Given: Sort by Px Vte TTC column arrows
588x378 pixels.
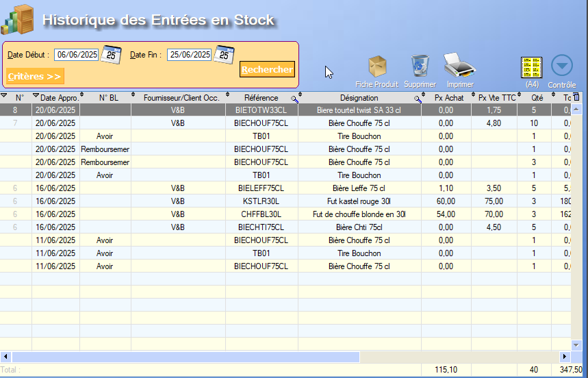Looking at the screenshot, I should point(519,95).
